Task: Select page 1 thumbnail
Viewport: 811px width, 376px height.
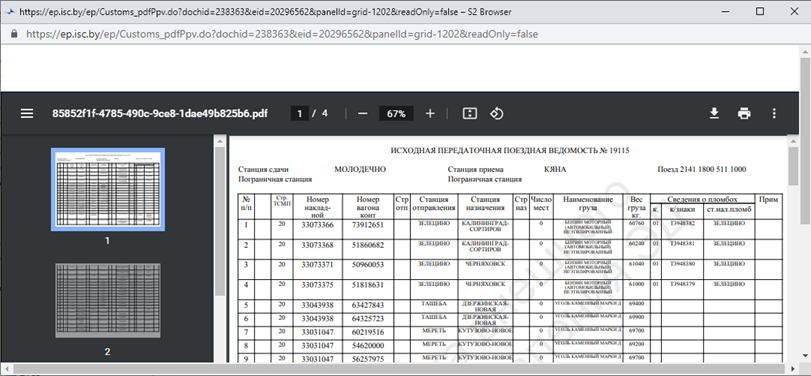Action: [108, 189]
